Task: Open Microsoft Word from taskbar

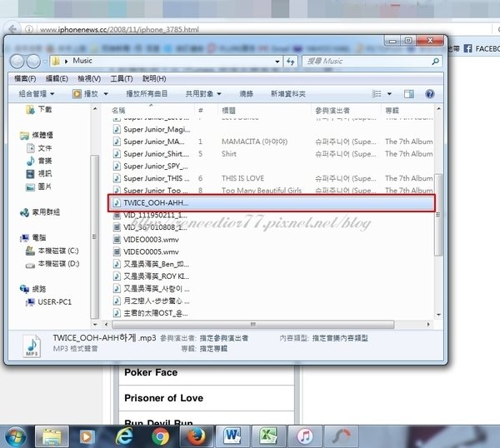Action: [x=232, y=436]
